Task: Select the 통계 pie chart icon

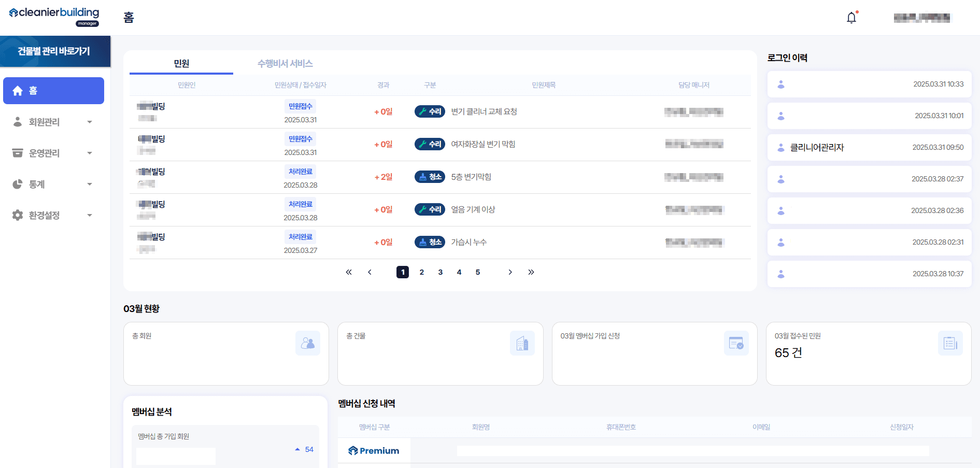Action: coord(17,184)
